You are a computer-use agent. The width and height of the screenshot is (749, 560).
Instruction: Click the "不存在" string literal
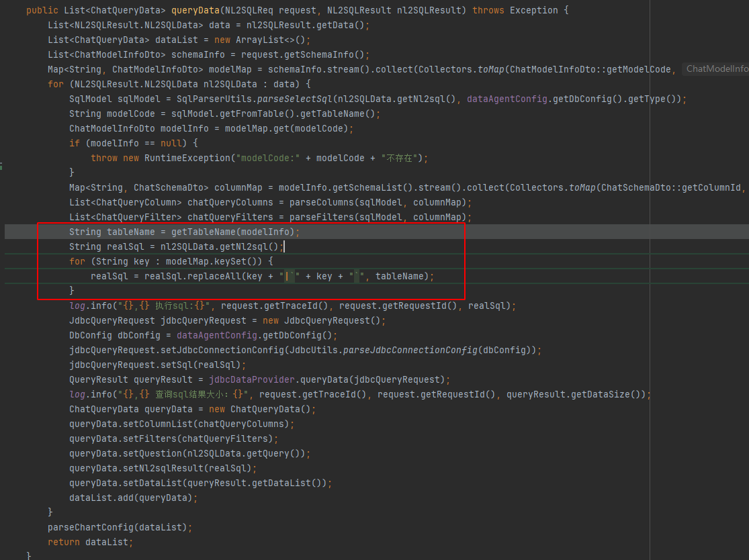pyautogui.click(x=399, y=158)
